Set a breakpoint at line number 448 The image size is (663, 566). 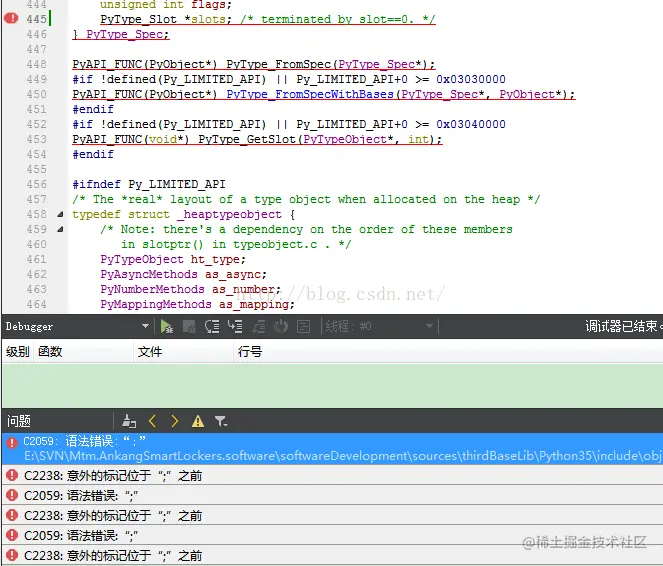(x=36, y=64)
